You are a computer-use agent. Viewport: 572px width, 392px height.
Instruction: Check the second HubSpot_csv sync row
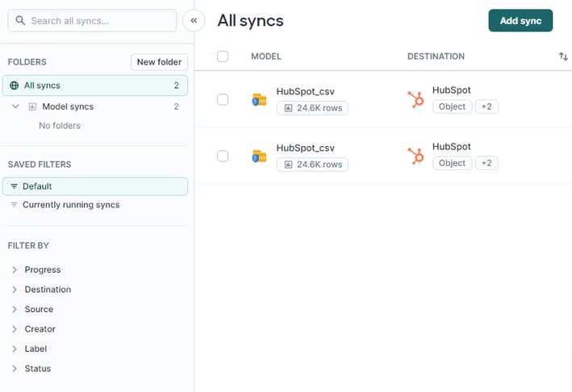223,156
